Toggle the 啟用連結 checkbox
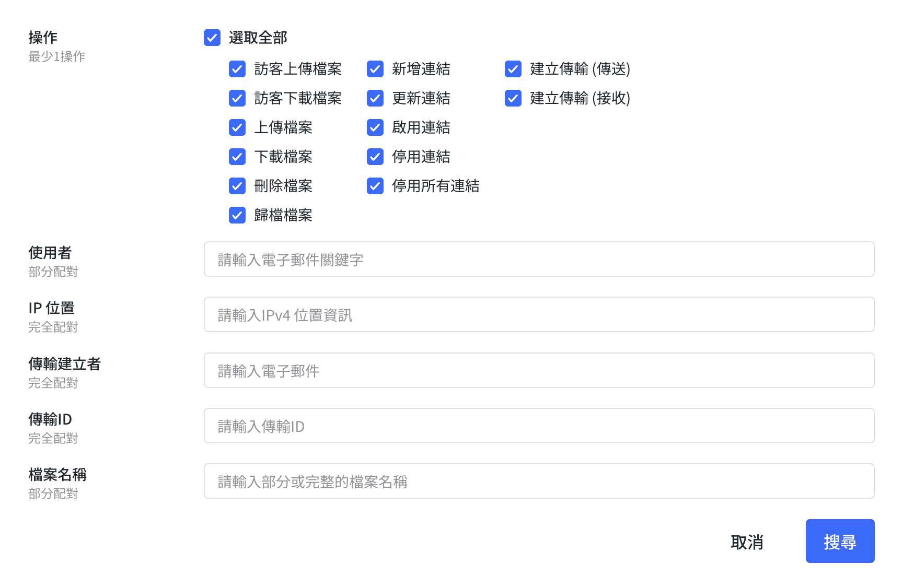Screen dimensions: 903x588 point(375,127)
